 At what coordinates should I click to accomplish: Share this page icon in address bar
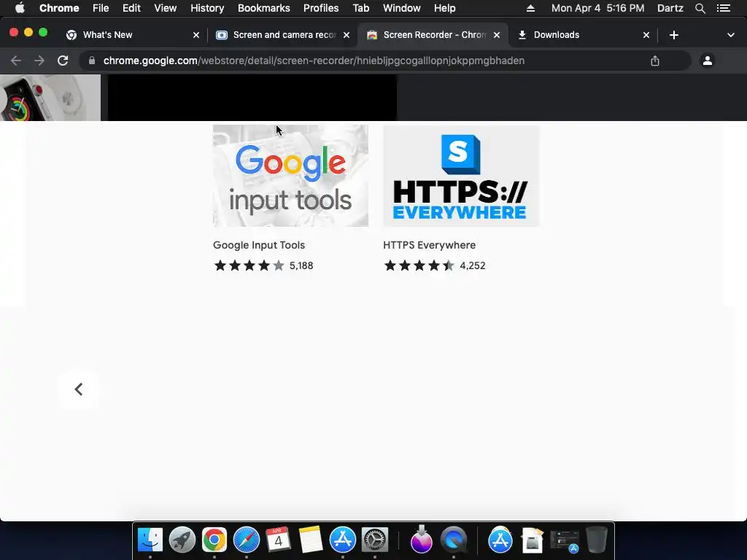point(655,61)
